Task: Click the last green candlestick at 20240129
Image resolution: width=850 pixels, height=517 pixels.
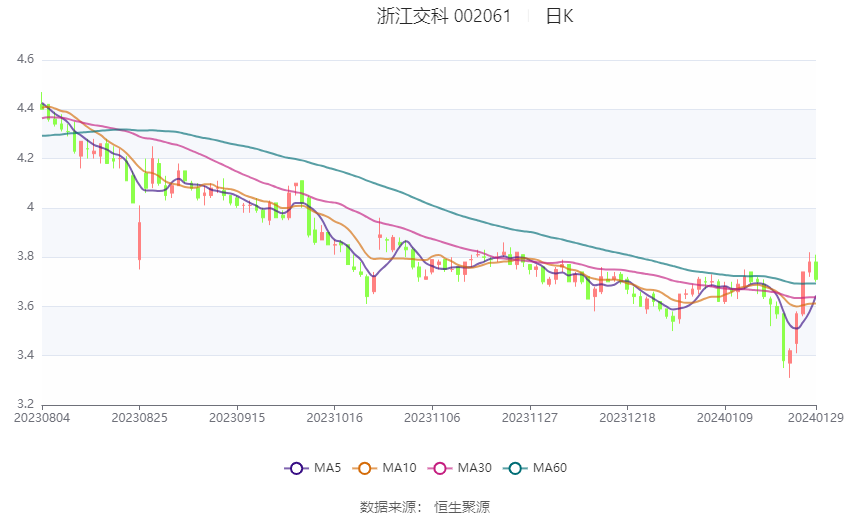Action: pos(816,270)
